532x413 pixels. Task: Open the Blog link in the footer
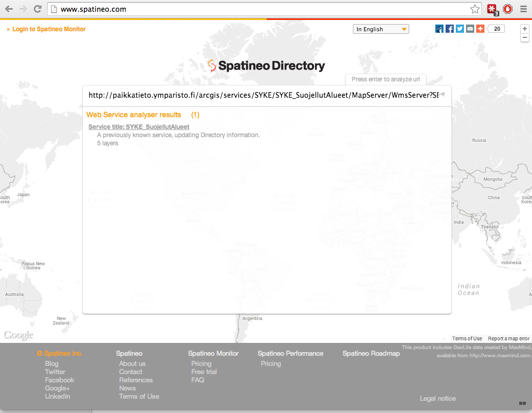click(52, 363)
